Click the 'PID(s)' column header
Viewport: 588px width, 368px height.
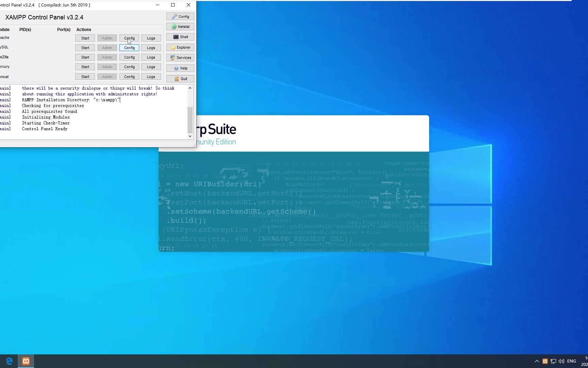[25, 30]
